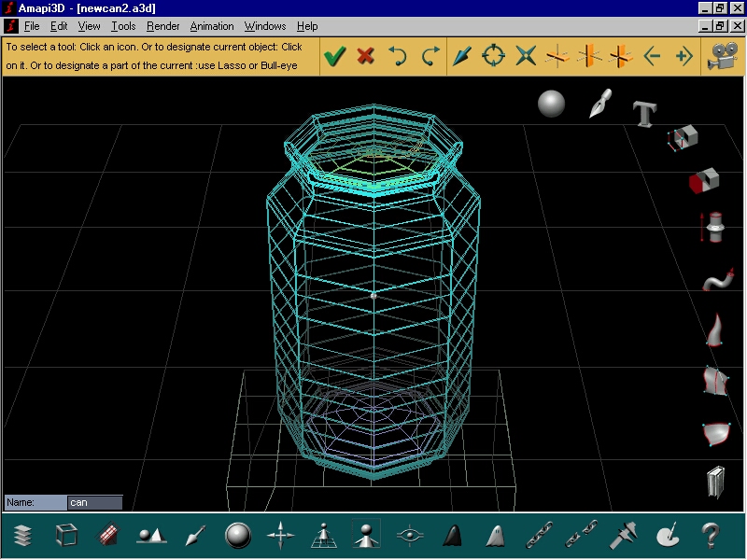
Task: Click the green checkmark validate icon
Action: 334,57
